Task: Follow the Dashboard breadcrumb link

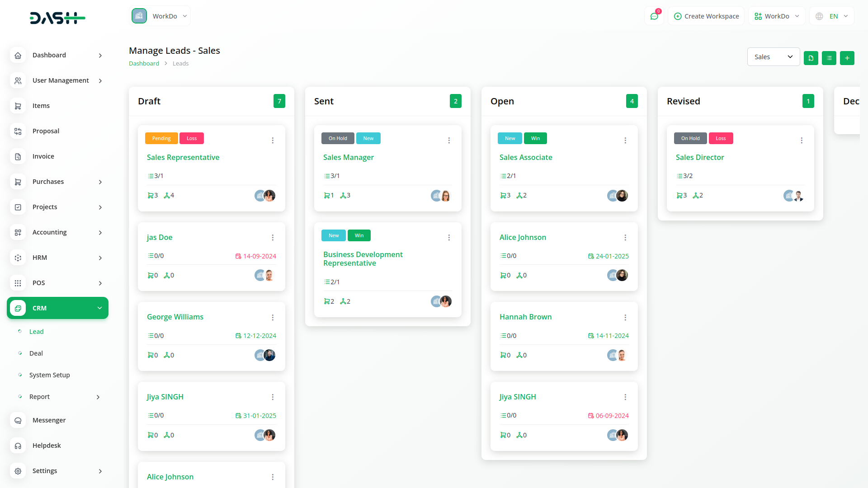Action: [x=144, y=63]
